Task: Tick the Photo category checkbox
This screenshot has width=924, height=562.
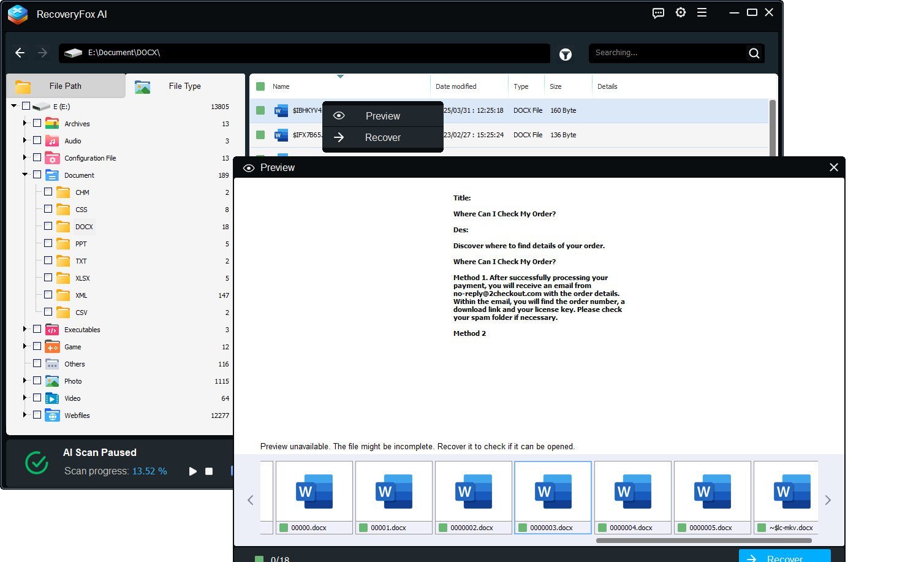Action: [37, 381]
